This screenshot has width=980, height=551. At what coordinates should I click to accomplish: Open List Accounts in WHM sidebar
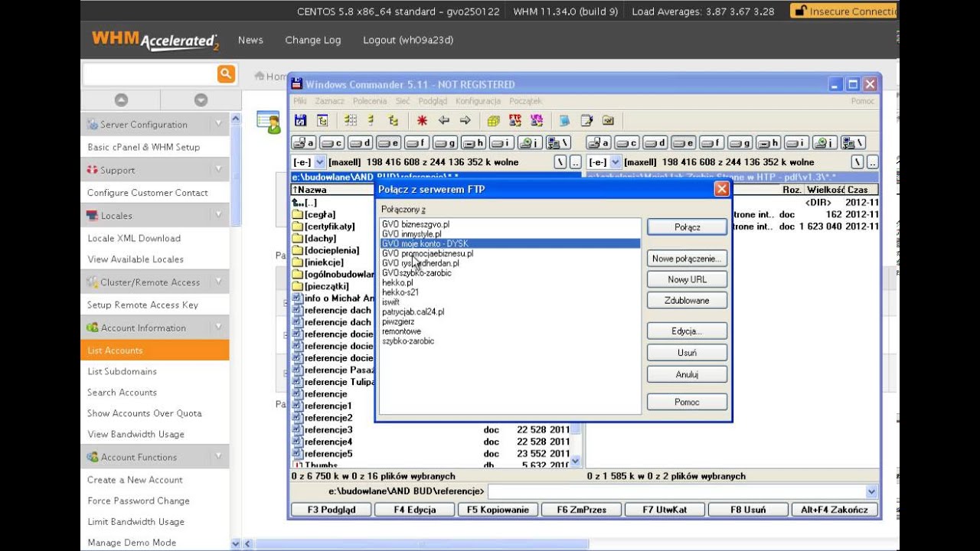pos(155,350)
